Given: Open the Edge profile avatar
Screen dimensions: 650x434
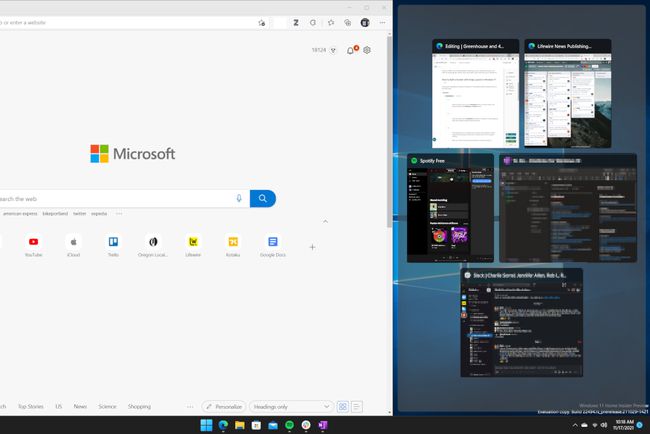Looking at the screenshot, I should tap(365, 23).
